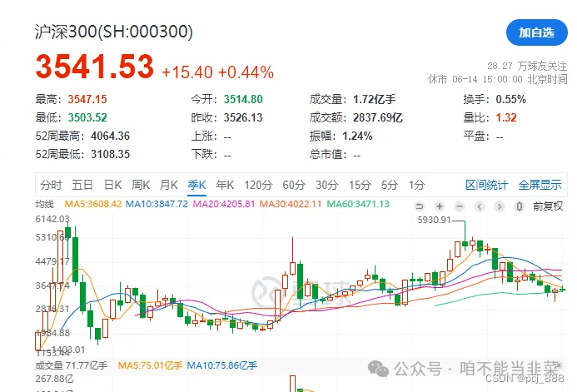This screenshot has height=392, width=577.
Task: Switch to the 五日 tab
Action: click(x=82, y=185)
